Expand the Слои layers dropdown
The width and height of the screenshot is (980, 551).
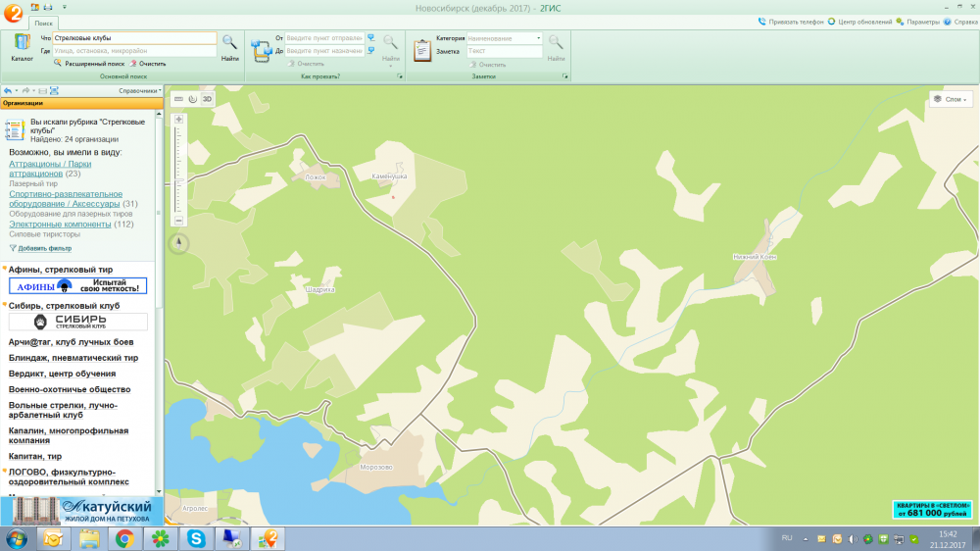point(951,99)
